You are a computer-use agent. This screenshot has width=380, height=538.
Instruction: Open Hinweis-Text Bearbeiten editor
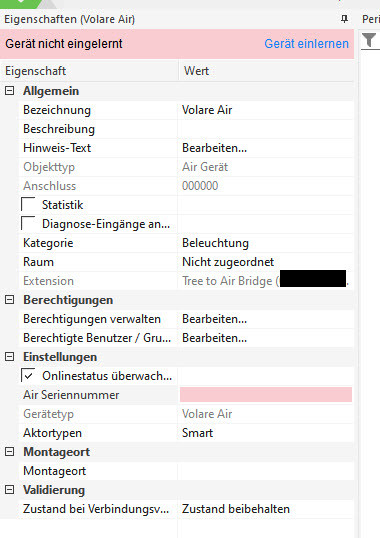pos(266,148)
